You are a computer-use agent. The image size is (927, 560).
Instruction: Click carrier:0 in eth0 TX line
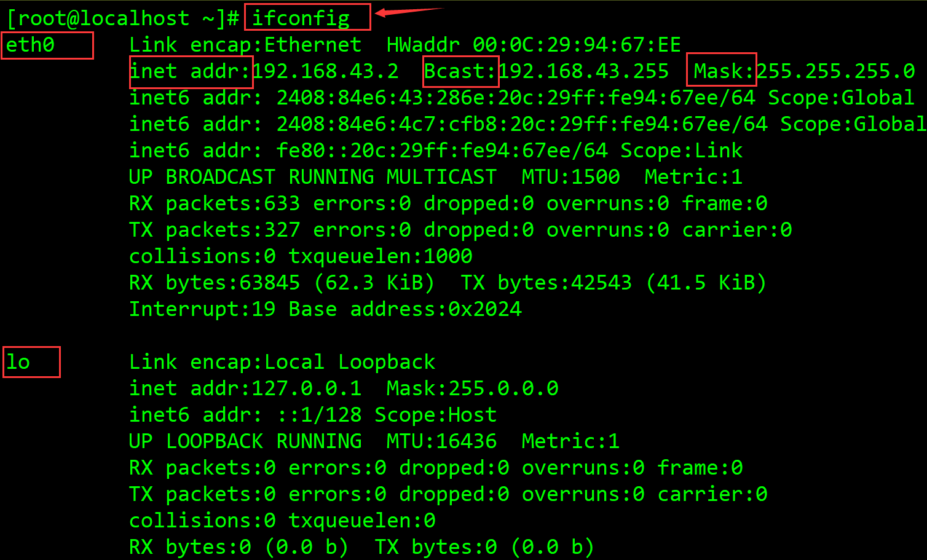[737, 230]
